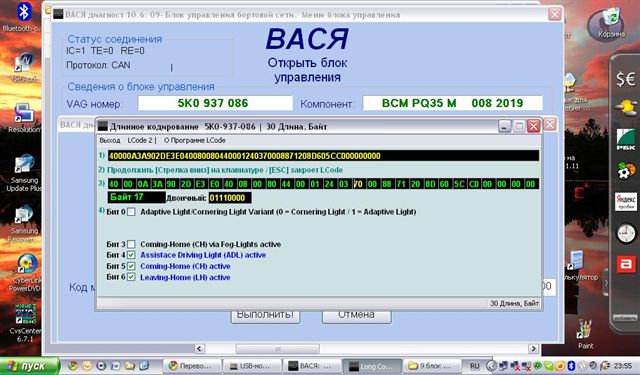Enable Бит 0 Adaptive Light variant checkbox
The width and height of the screenshot is (640, 375).
(131, 212)
